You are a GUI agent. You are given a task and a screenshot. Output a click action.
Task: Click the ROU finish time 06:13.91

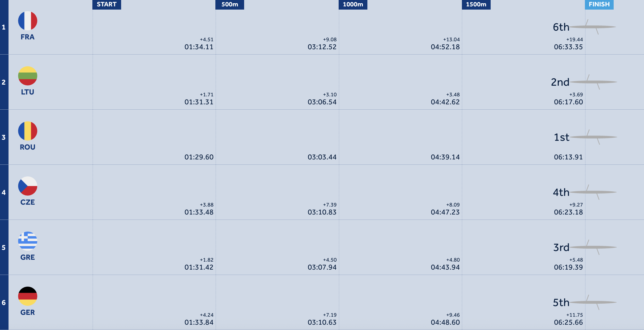point(568,157)
